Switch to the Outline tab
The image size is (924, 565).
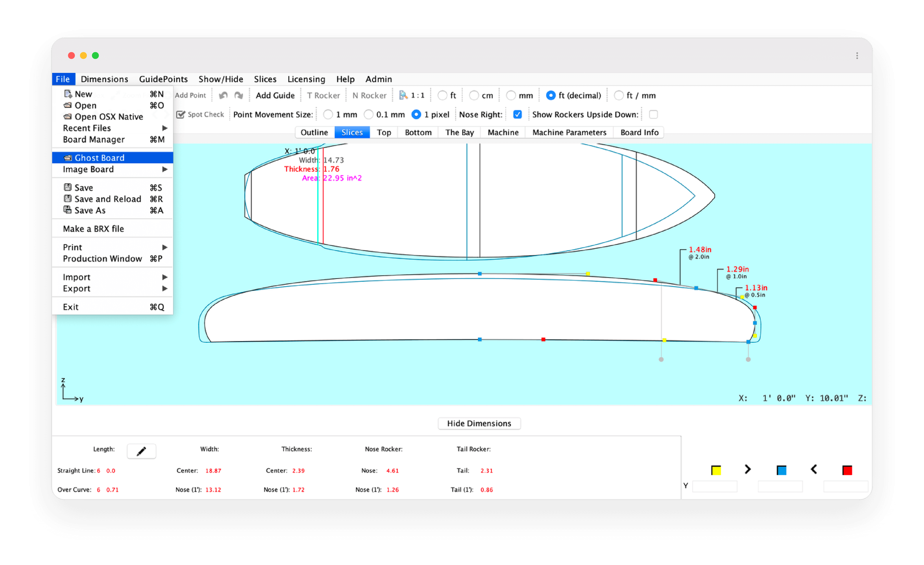[x=314, y=132]
